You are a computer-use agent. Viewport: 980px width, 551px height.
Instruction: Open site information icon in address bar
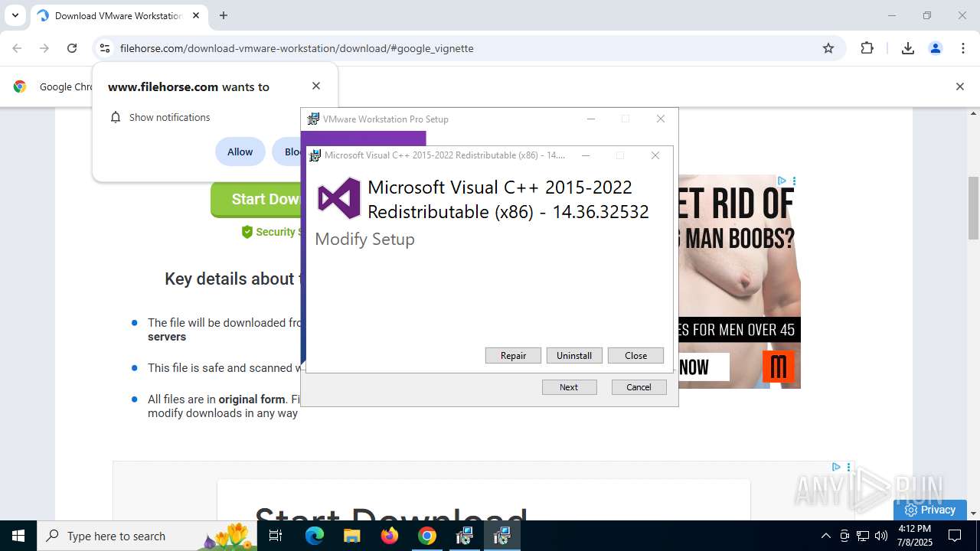tap(105, 48)
